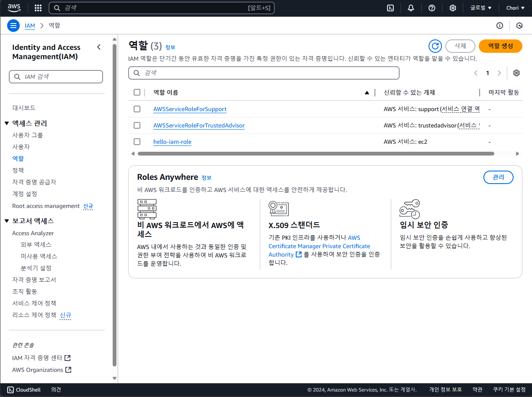Viewport: 532px width, 397px height.
Task: Open the hello-iam-role link
Action: coord(172,142)
